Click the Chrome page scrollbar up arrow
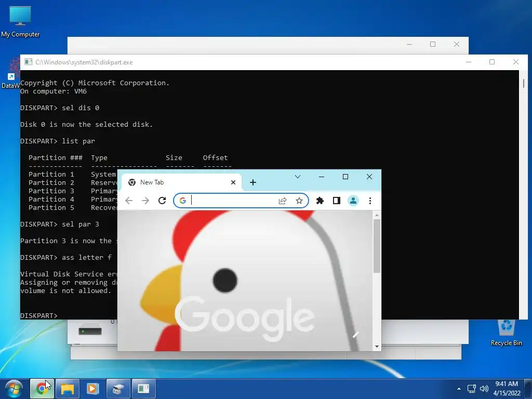 point(377,215)
